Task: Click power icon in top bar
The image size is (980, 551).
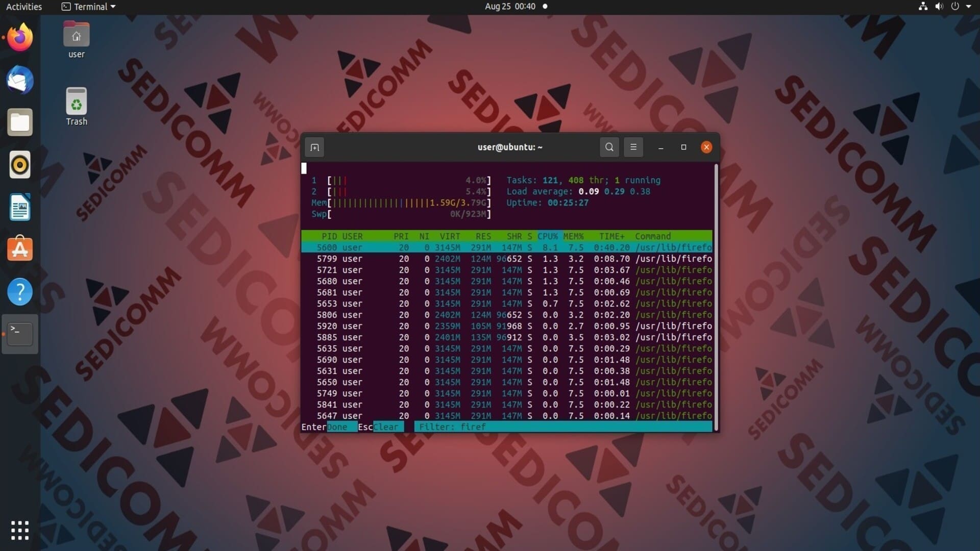Action: (x=955, y=7)
